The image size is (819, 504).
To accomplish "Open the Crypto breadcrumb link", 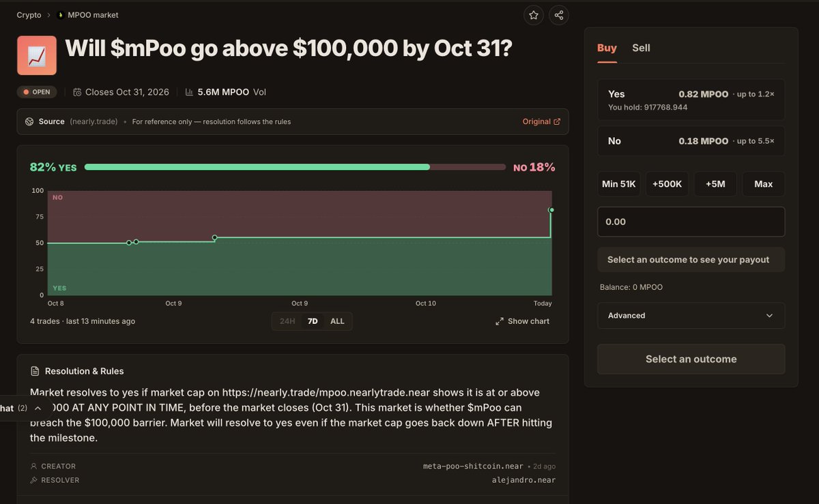I will pyautogui.click(x=29, y=15).
